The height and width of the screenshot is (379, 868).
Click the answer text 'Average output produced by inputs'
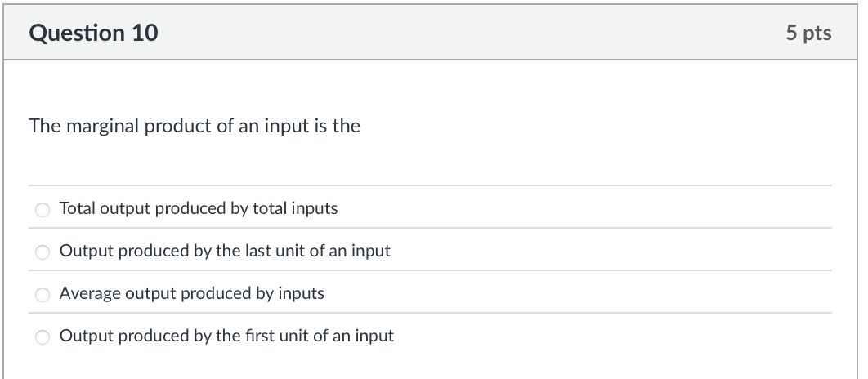pyautogui.click(x=192, y=293)
